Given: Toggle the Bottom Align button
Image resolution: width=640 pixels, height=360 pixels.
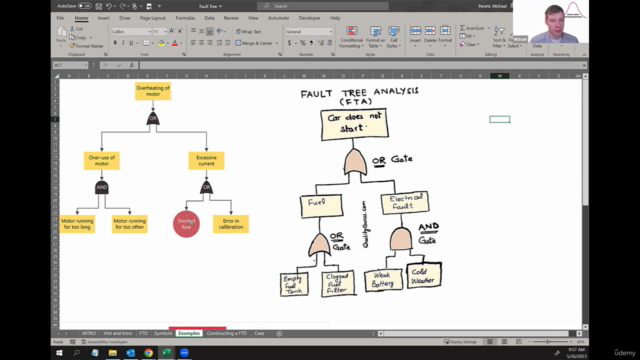Looking at the screenshot, I should click(x=209, y=31).
